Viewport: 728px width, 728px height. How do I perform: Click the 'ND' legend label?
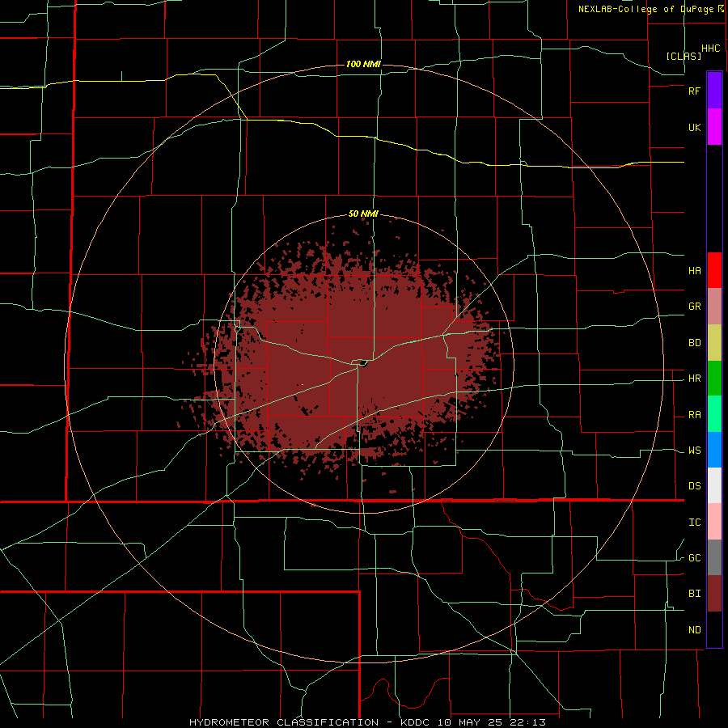[x=694, y=630]
